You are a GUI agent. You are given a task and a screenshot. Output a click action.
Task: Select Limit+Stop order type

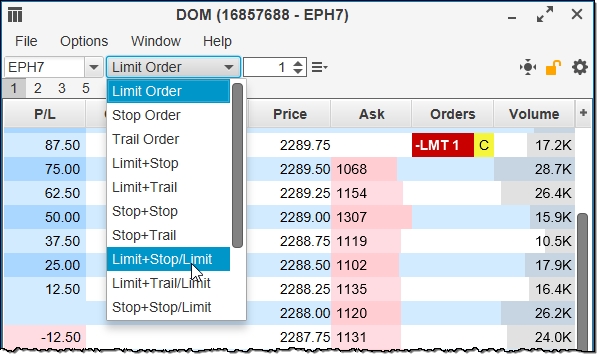(168, 163)
